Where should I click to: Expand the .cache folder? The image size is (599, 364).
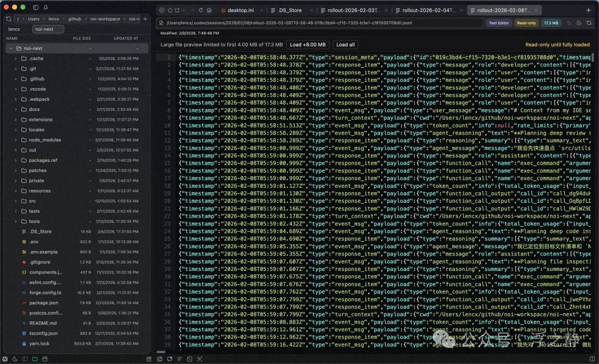(16, 59)
